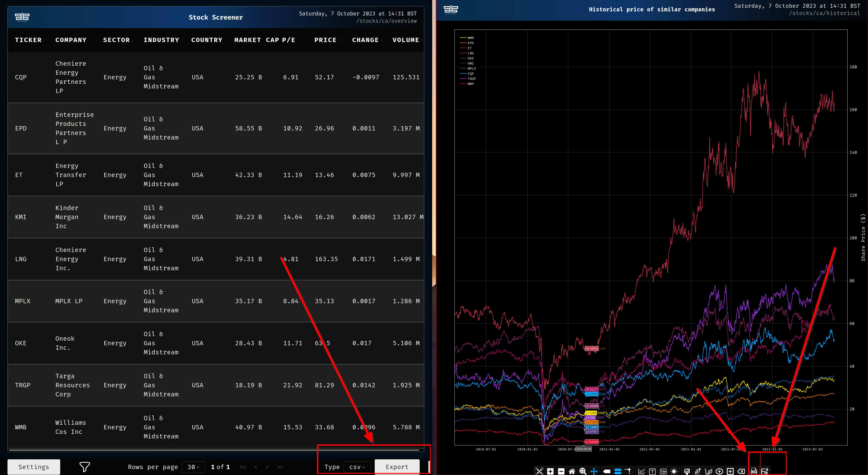868x475 pixels.
Task: Click the Export button
Action: tap(397, 467)
